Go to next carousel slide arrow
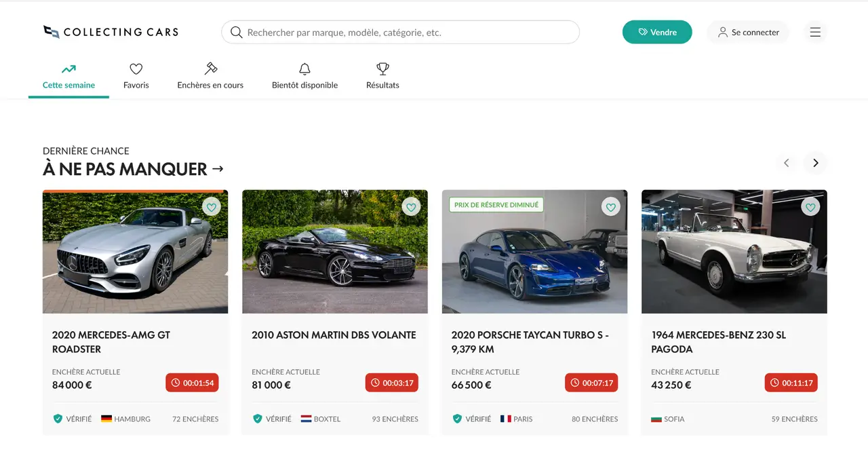Screen dimensions: 868x473 [816, 163]
